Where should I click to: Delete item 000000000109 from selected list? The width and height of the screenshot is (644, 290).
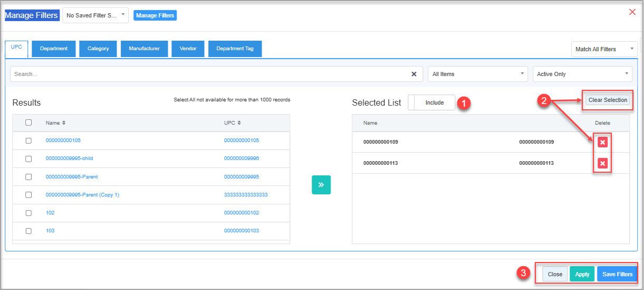click(x=603, y=142)
